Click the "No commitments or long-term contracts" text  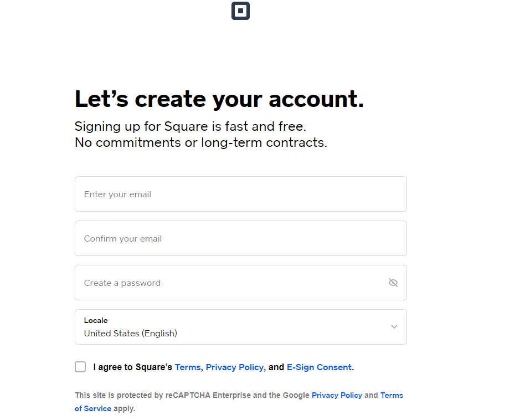201,142
